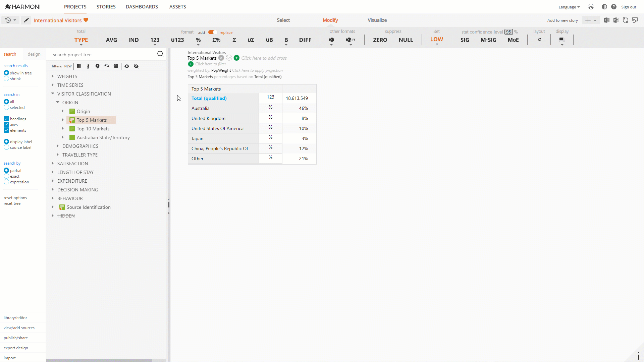Open the history clock icon

coord(8,20)
